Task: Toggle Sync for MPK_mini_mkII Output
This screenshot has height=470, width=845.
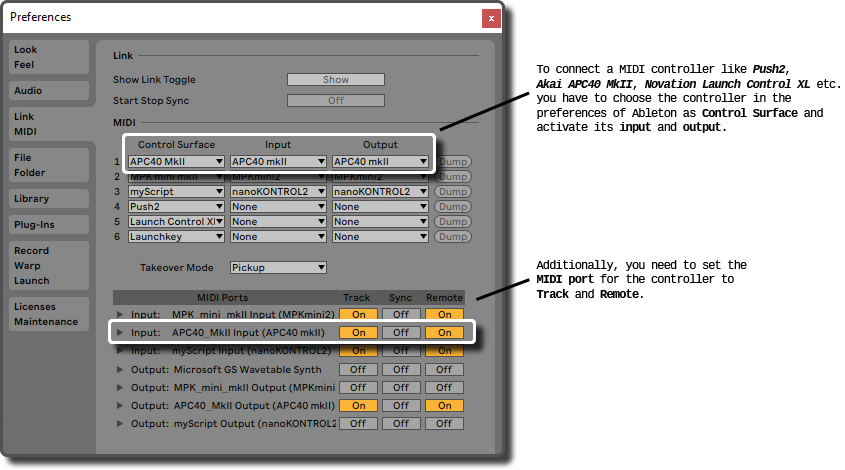Action: click(x=401, y=388)
